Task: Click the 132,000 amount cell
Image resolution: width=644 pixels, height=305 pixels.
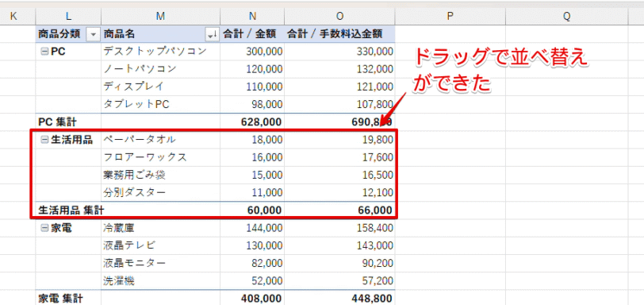Action: pos(339,69)
